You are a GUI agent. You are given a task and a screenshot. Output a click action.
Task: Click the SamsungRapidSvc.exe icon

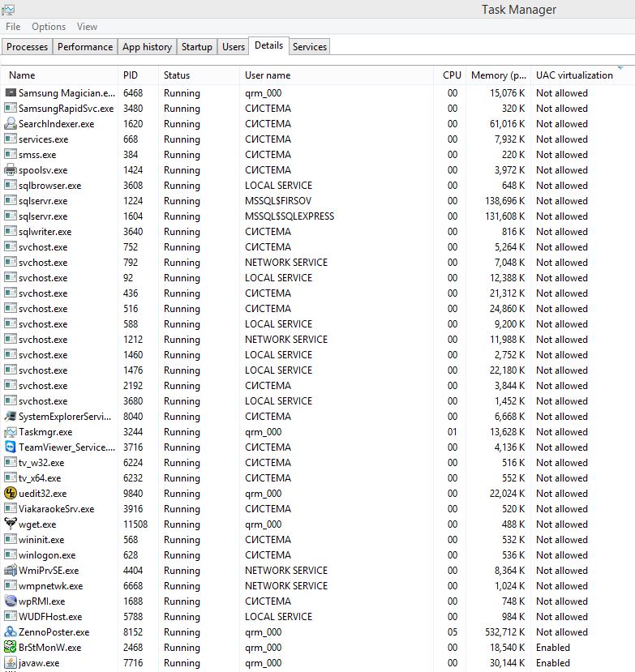(x=11, y=109)
